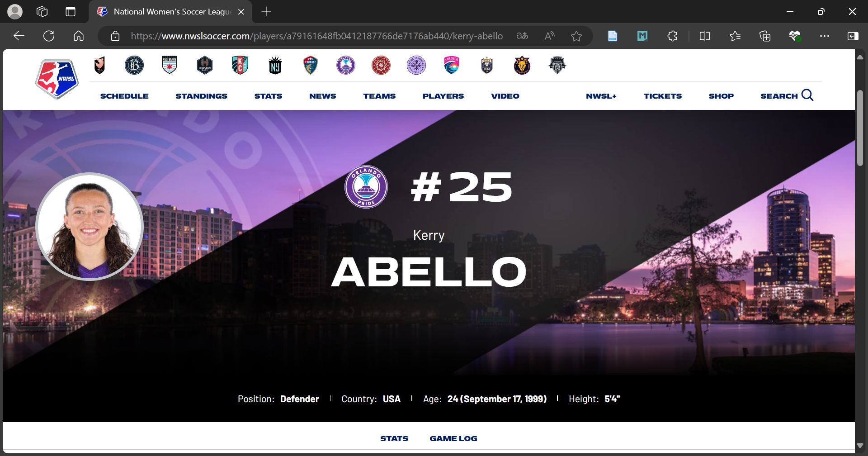
Task: Open tab actions menu
Action: click(71, 12)
